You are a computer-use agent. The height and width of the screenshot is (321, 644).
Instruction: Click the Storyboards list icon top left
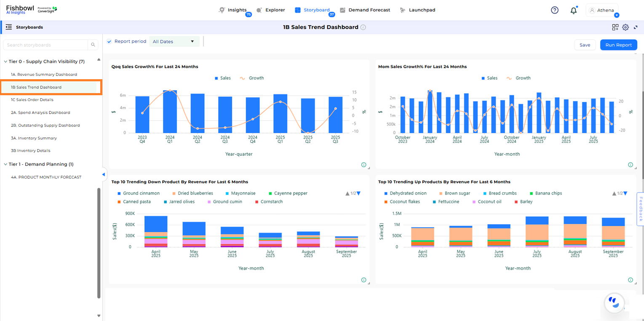(x=8, y=27)
